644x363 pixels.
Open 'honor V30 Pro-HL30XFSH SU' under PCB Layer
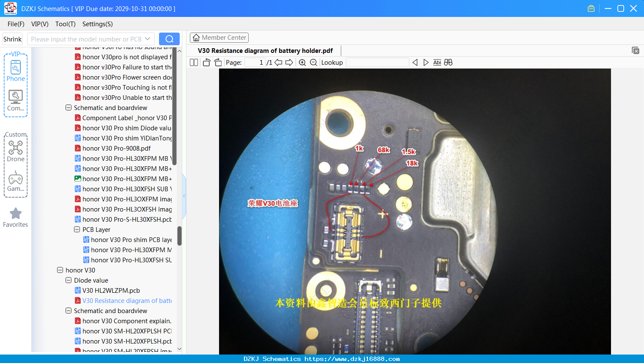point(132,260)
